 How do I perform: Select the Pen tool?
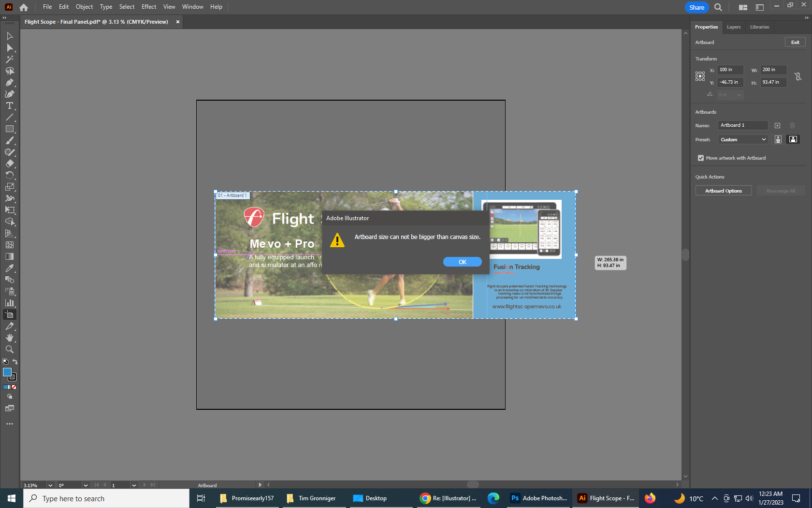click(x=10, y=82)
